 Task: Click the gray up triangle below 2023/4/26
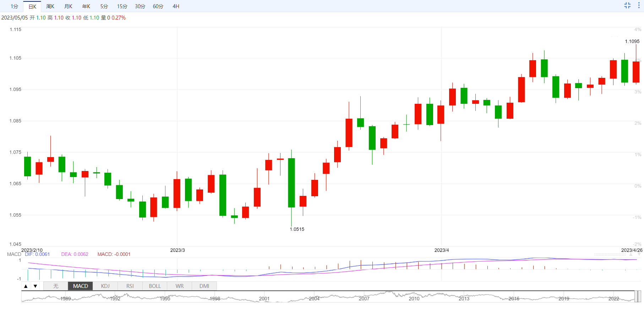(x=631, y=255)
